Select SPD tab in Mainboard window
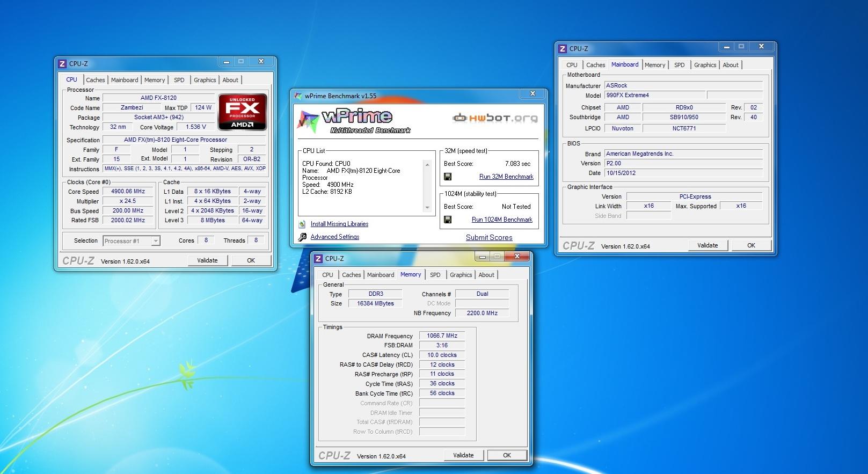The image size is (868, 474). [680, 65]
